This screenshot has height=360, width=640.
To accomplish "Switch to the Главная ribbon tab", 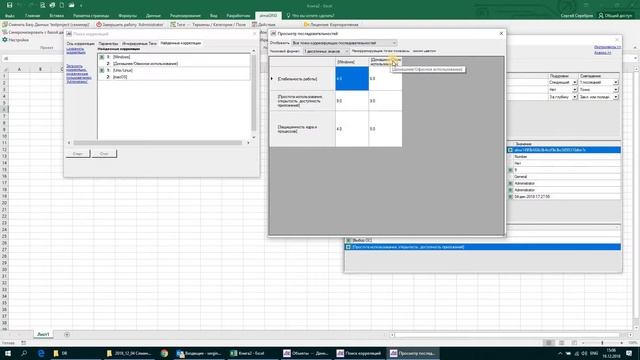I will coord(32,16).
